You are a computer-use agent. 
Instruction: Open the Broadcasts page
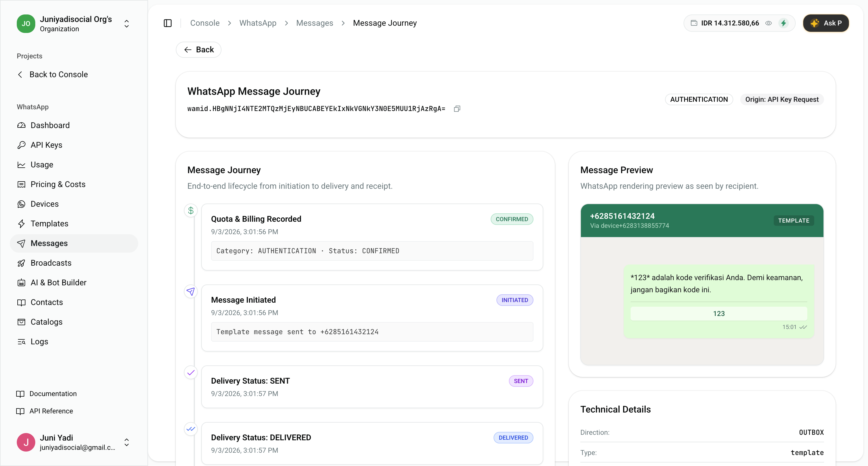pos(74,263)
